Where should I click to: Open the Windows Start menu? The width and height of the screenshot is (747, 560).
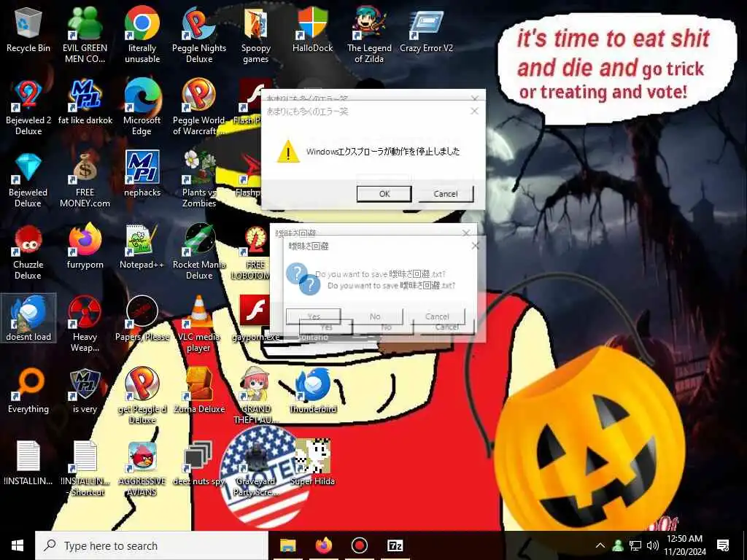click(x=18, y=545)
